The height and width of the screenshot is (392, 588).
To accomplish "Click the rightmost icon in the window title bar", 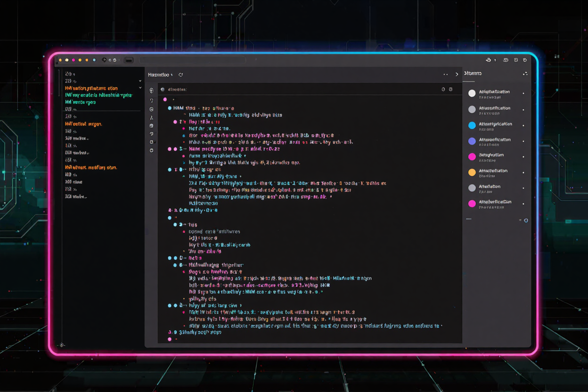I will [525, 60].
